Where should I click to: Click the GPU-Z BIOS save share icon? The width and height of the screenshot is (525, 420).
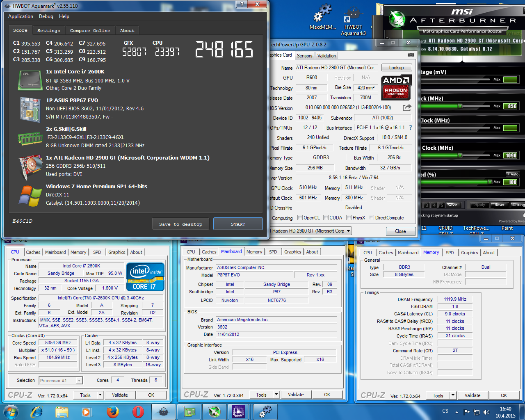[407, 107]
